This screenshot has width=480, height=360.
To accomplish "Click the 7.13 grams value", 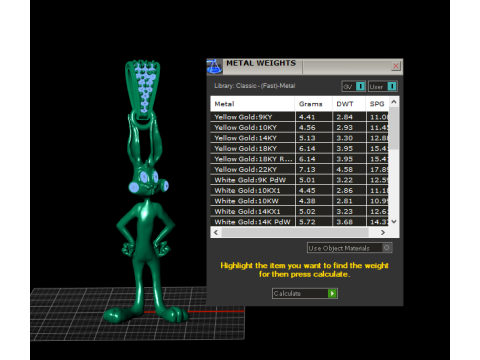I will [x=307, y=169].
